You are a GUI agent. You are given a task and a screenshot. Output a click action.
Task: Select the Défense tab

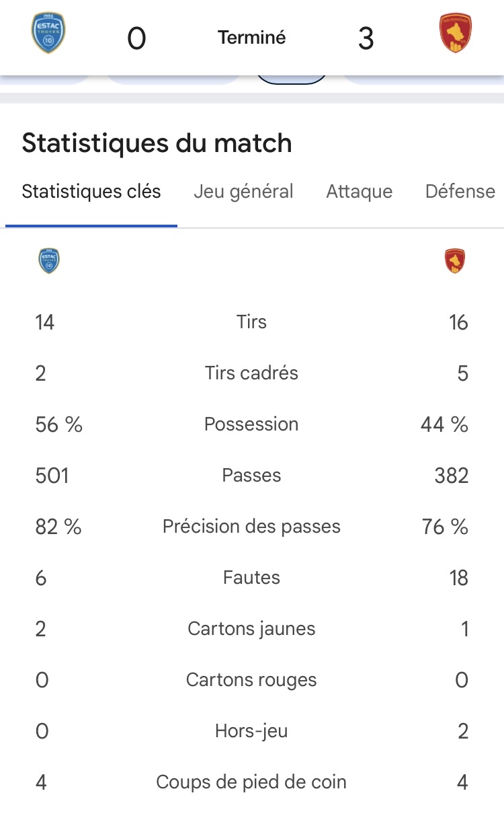[x=460, y=192]
